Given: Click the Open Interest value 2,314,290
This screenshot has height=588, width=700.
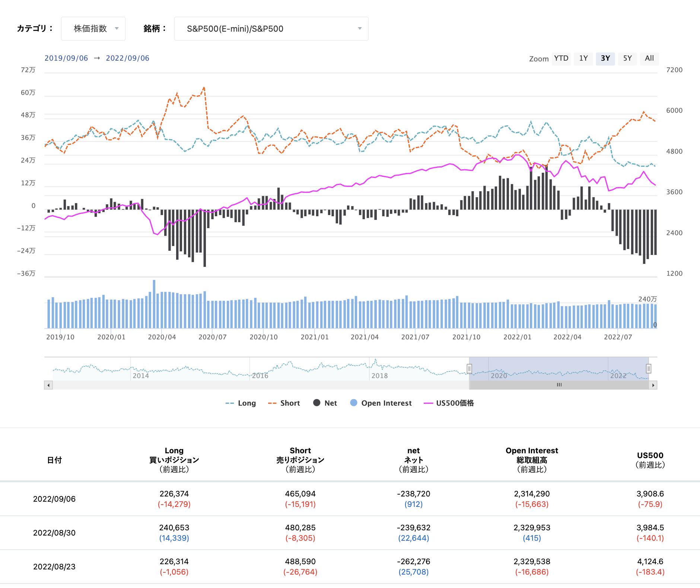Looking at the screenshot, I should coord(532,494).
